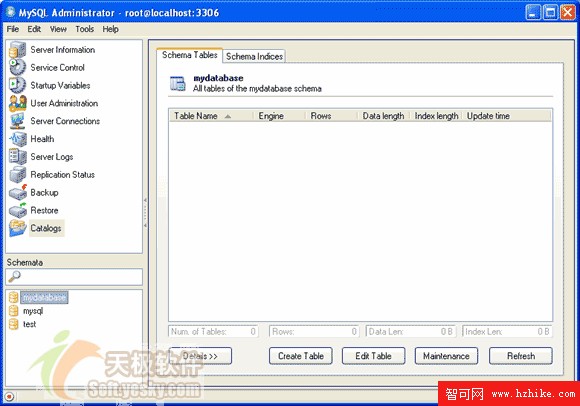Click the Edit Table button
Viewport: 580px width, 406px height.
tap(373, 356)
